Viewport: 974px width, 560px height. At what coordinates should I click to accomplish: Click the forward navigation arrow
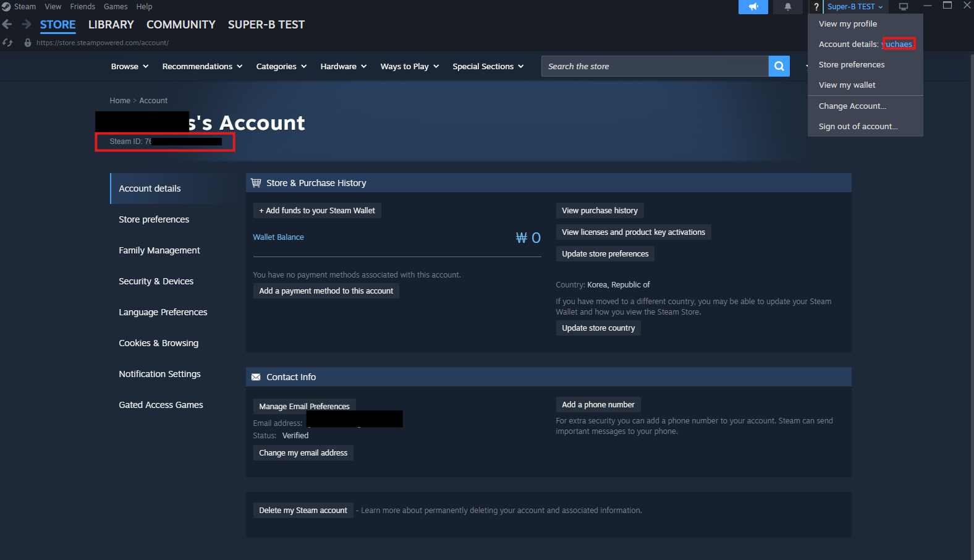(27, 25)
